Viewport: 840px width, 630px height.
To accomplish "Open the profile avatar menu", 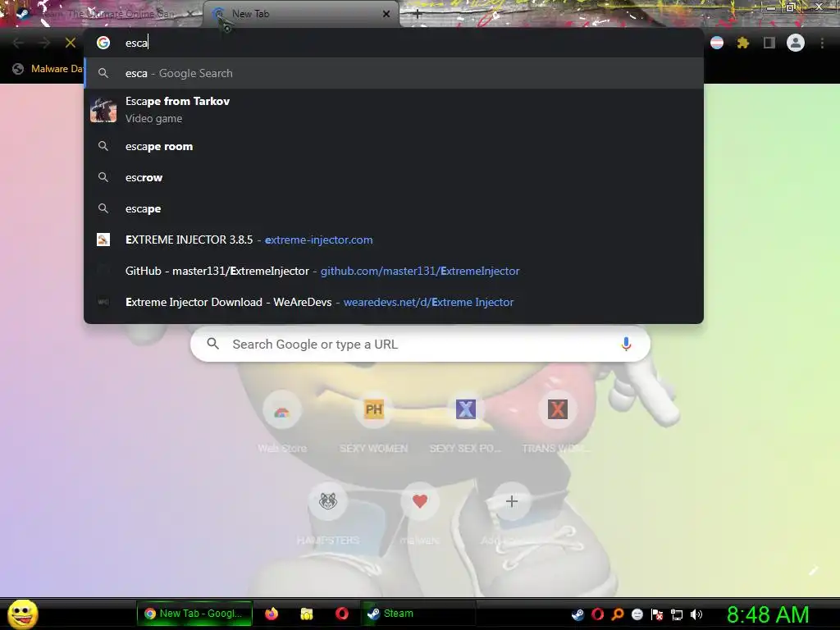I will click(796, 43).
